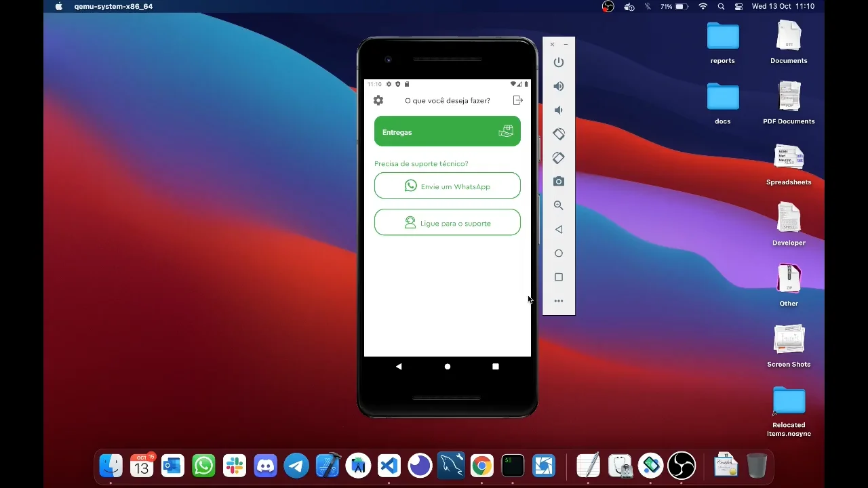Image resolution: width=868 pixels, height=488 pixels.
Task: Click the emulator volume up button
Action: click(559, 86)
